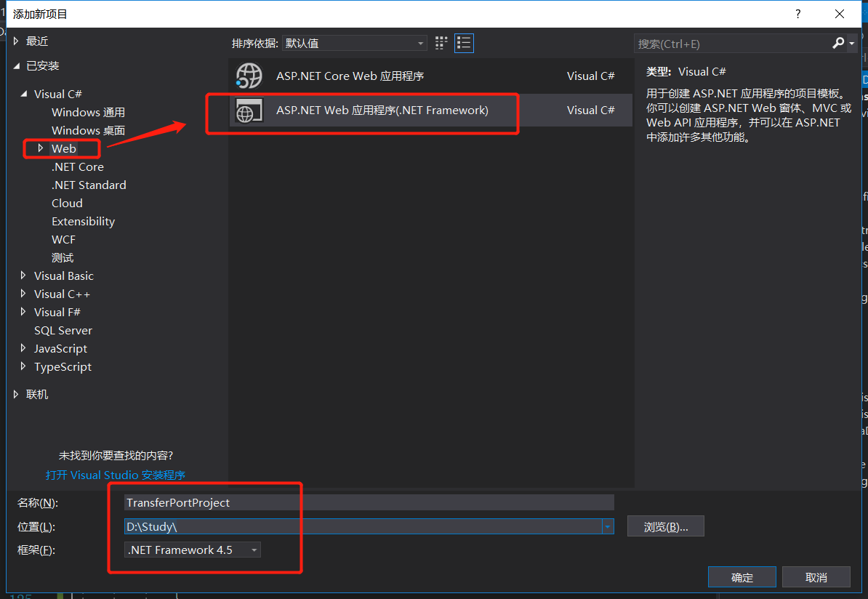Image resolution: width=868 pixels, height=599 pixels.
Task: Cancel with the 取消 button
Action: tap(816, 577)
